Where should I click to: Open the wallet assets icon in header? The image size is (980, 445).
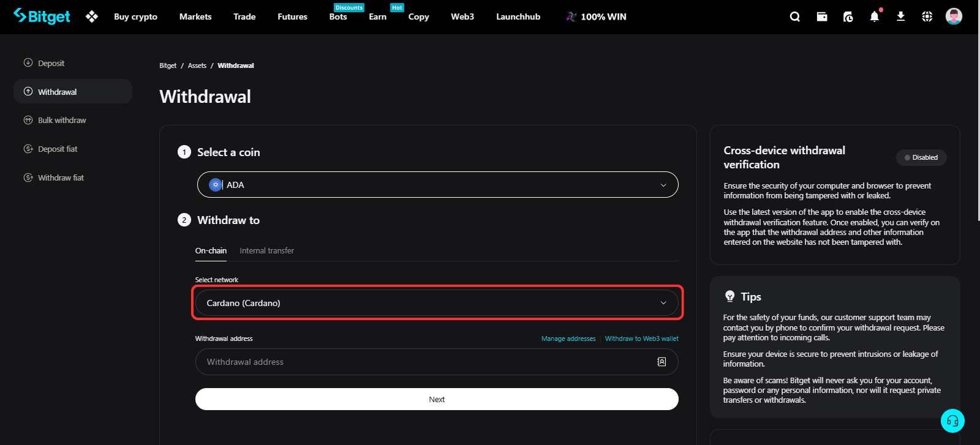coord(822,17)
